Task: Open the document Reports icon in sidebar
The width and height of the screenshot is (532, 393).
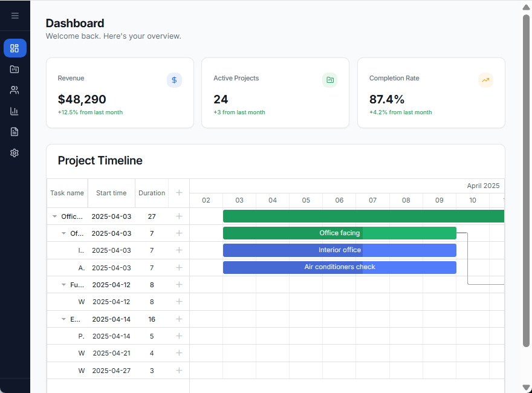Action: pyautogui.click(x=15, y=132)
